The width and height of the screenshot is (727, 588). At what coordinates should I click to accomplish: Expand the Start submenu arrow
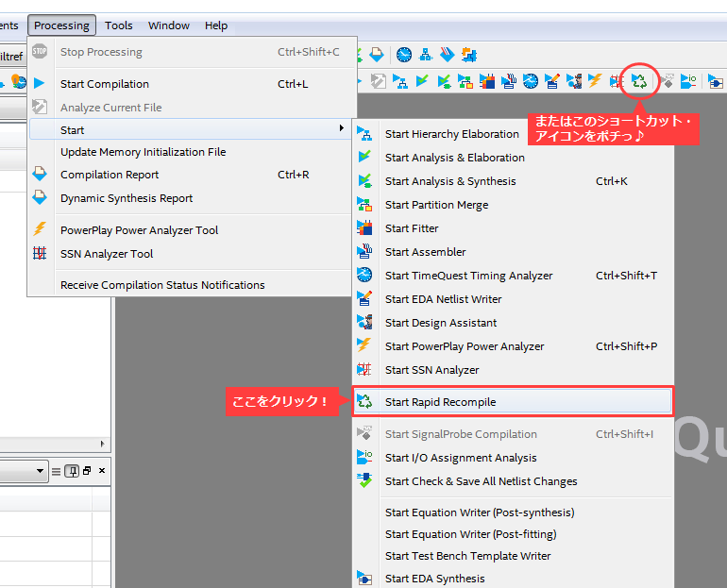tap(341, 130)
